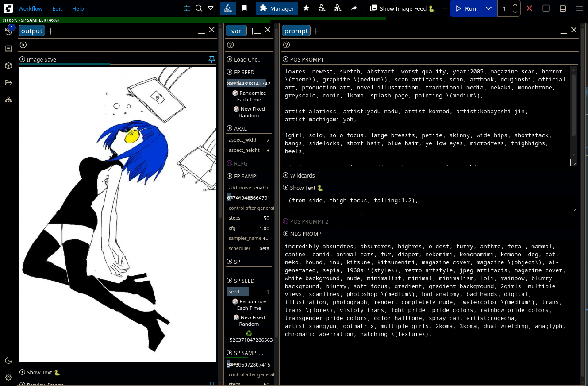Collapse the FP SAMPLER section
Viewport: 588px width, 386px height.
point(230,176)
